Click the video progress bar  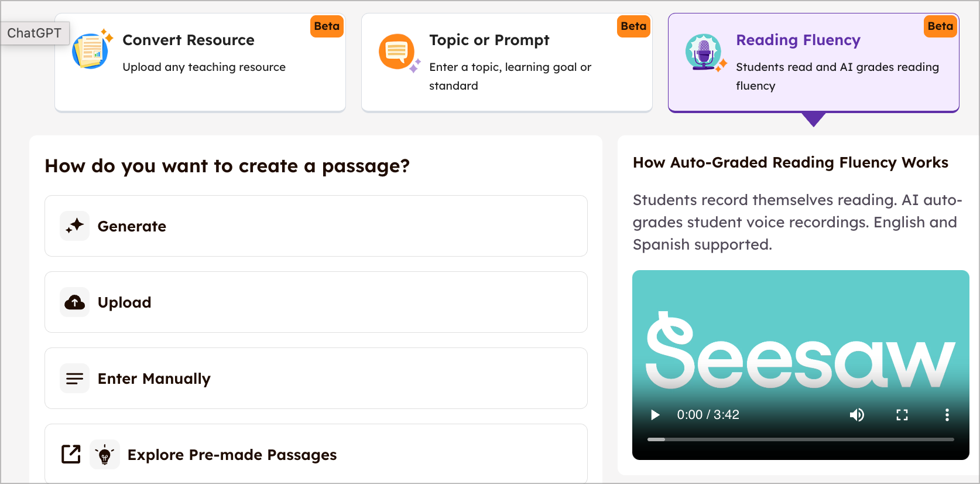pos(801,439)
